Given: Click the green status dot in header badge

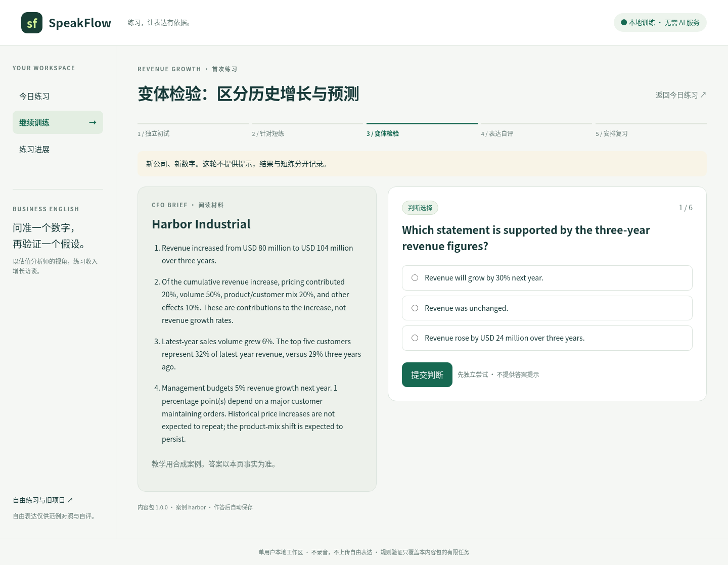Looking at the screenshot, I should pos(624,22).
